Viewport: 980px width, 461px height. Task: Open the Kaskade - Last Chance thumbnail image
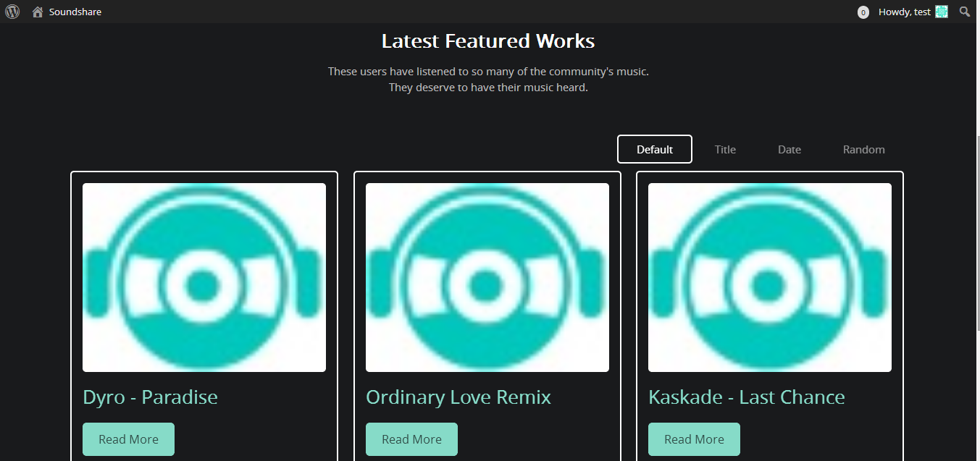[x=770, y=277]
